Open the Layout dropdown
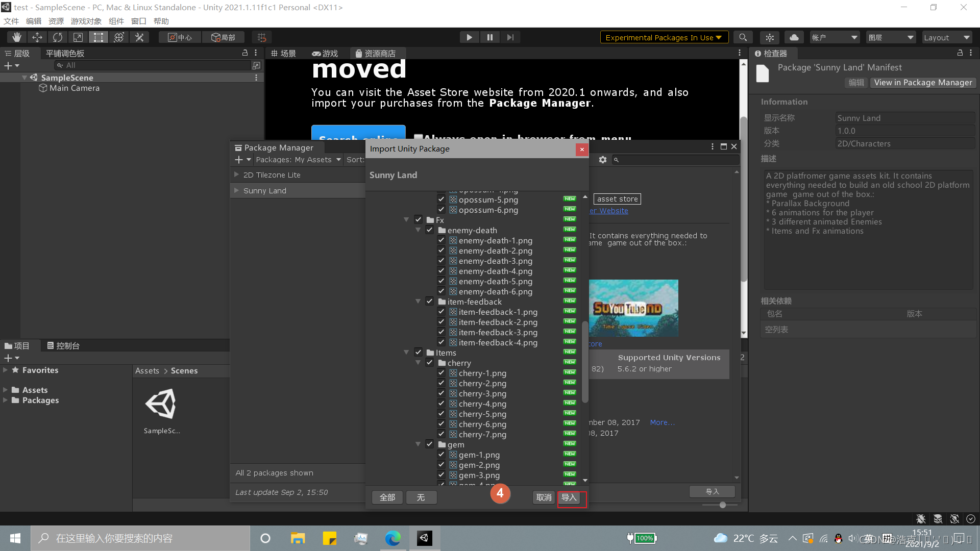Screen dimensions: 980x551 (x=947, y=37)
